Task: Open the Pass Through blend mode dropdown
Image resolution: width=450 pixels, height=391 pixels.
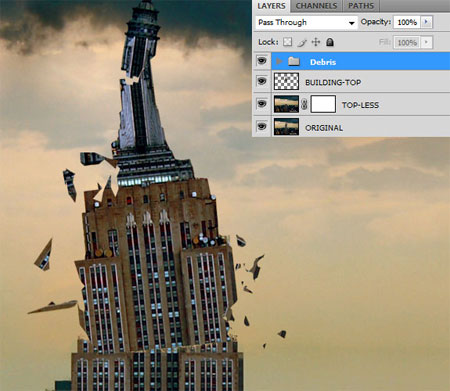Action: point(306,22)
